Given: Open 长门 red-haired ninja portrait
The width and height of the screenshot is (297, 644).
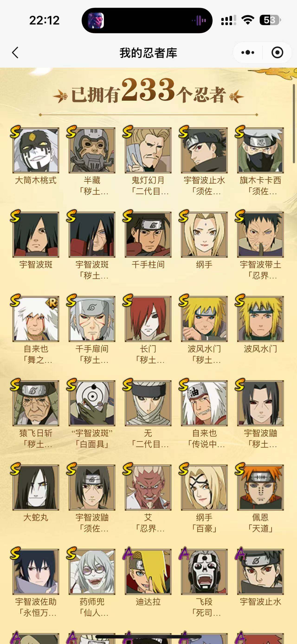Looking at the screenshot, I should [148, 319].
